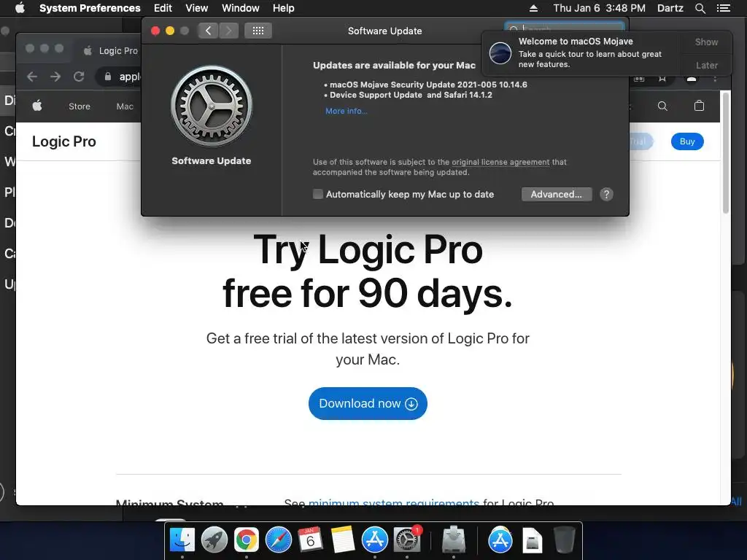The width and height of the screenshot is (747, 560).
Task: Click Download now button
Action: 368,403
